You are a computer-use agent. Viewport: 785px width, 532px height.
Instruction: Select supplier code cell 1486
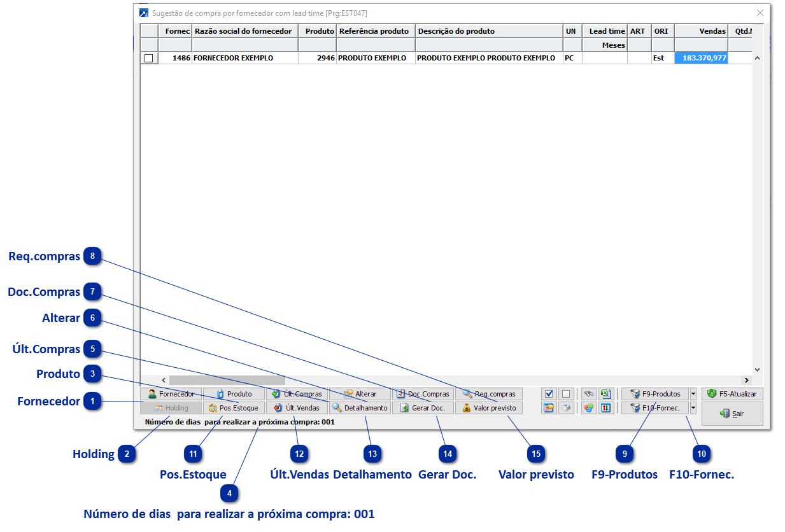click(x=175, y=58)
